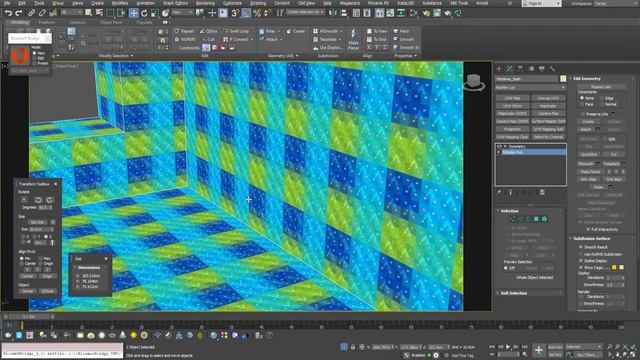Screen dimensions: 640x360
Task: Select Polygon sub-object level icon
Action: coord(536,219)
